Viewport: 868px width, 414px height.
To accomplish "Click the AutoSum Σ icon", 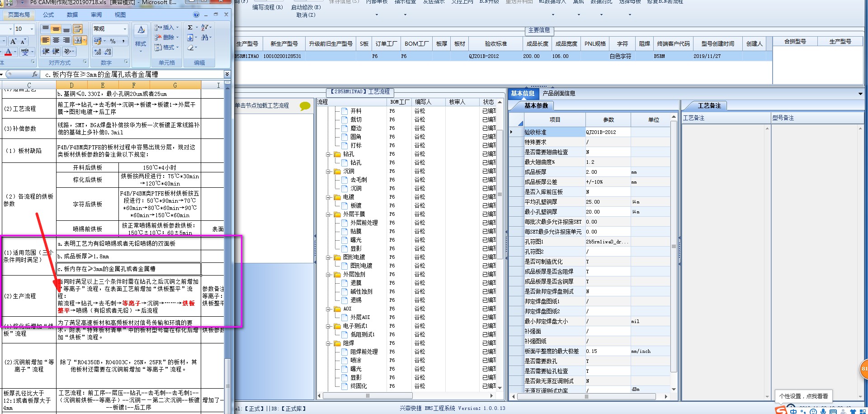I will click(190, 28).
